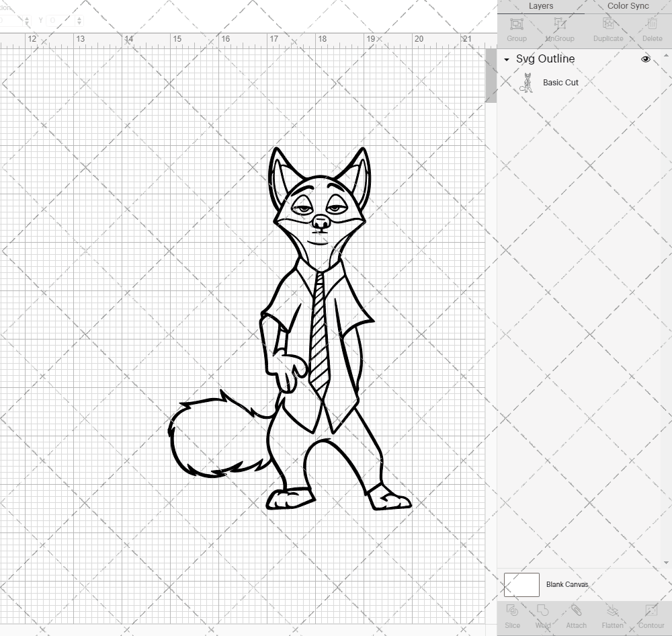This screenshot has height=636, width=672.
Task: Select the Weld tool
Action: click(543, 617)
